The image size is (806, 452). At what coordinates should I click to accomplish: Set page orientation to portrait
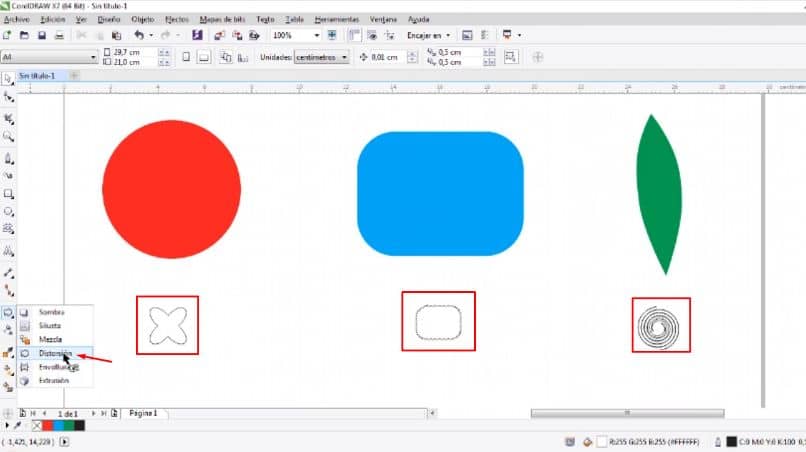click(186, 57)
